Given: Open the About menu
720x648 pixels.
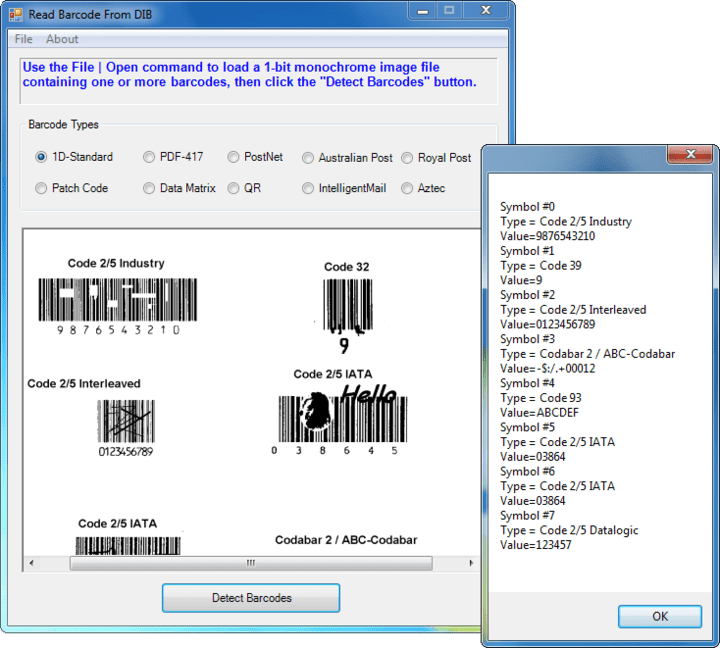Looking at the screenshot, I should pyautogui.click(x=62, y=39).
